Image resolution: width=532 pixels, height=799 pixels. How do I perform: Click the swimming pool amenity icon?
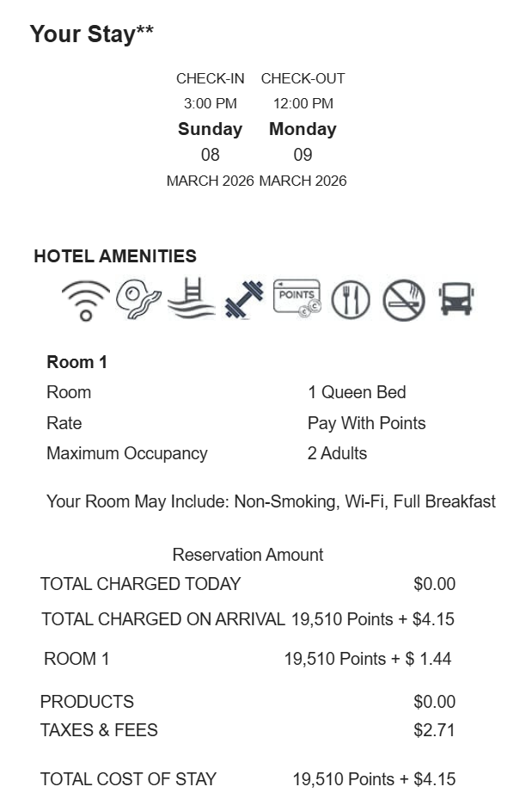point(191,298)
